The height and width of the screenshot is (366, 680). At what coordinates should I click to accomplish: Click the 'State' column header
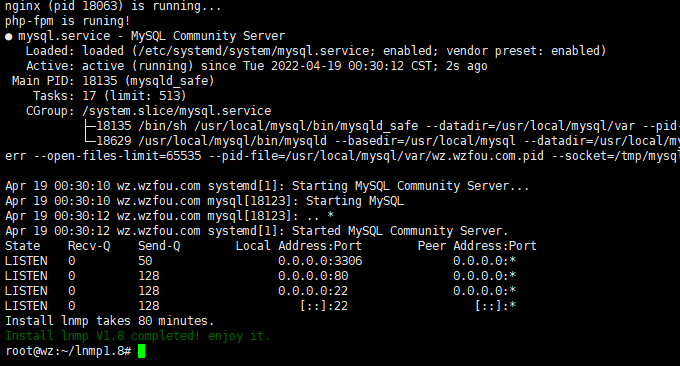click(x=23, y=246)
